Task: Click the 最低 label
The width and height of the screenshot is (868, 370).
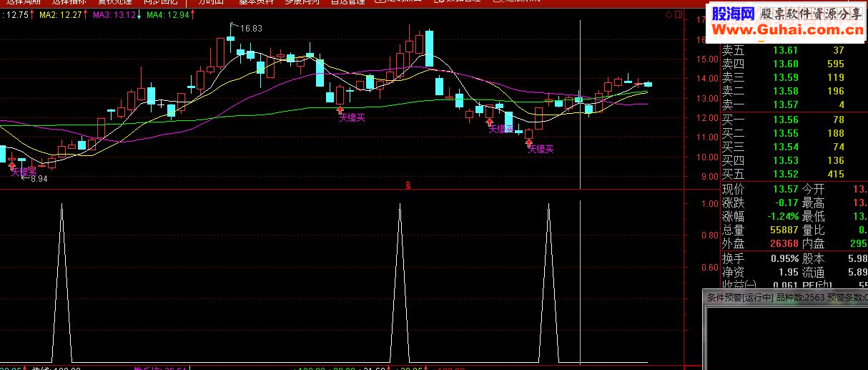Action: (813, 216)
